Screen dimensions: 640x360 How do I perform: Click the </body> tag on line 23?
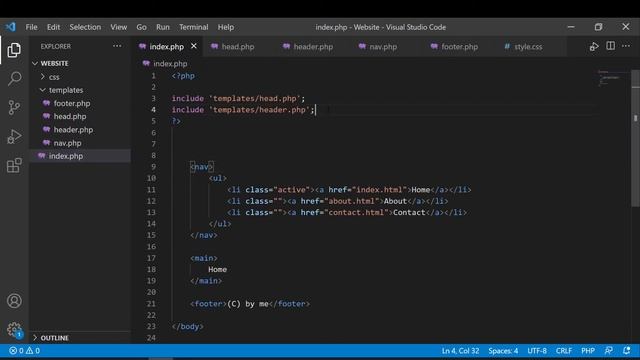188,327
